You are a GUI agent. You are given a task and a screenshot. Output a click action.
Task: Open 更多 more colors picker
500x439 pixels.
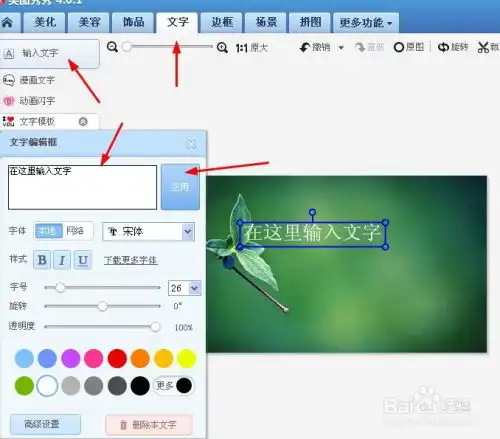[x=174, y=386]
